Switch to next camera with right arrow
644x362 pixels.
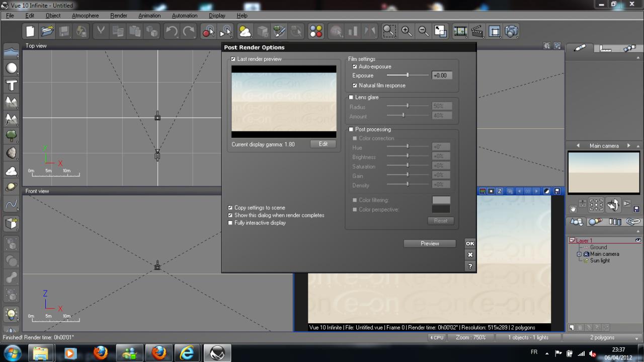pyautogui.click(x=628, y=146)
